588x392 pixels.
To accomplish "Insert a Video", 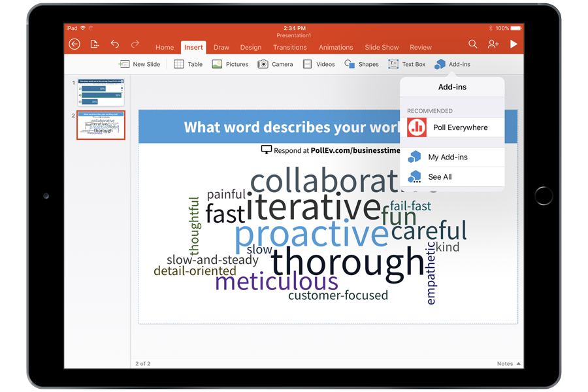I will point(319,64).
